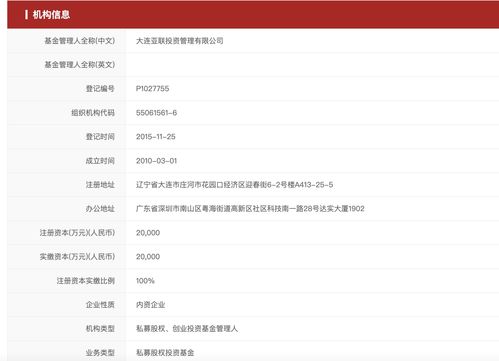Select the registered capital value 20,000
The width and height of the screenshot is (499, 361).
[x=148, y=233]
